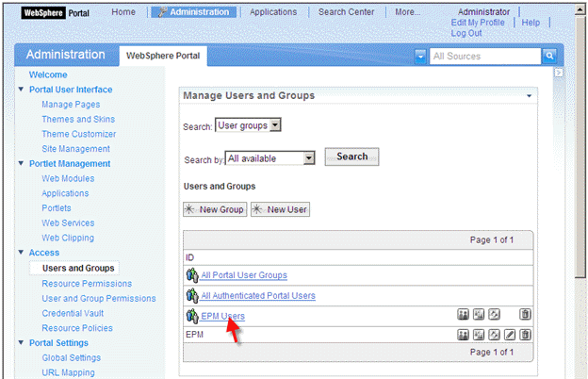The height and width of the screenshot is (379, 588).
Task: Open All Authenticated Portal Users link
Action: [258, 296]
